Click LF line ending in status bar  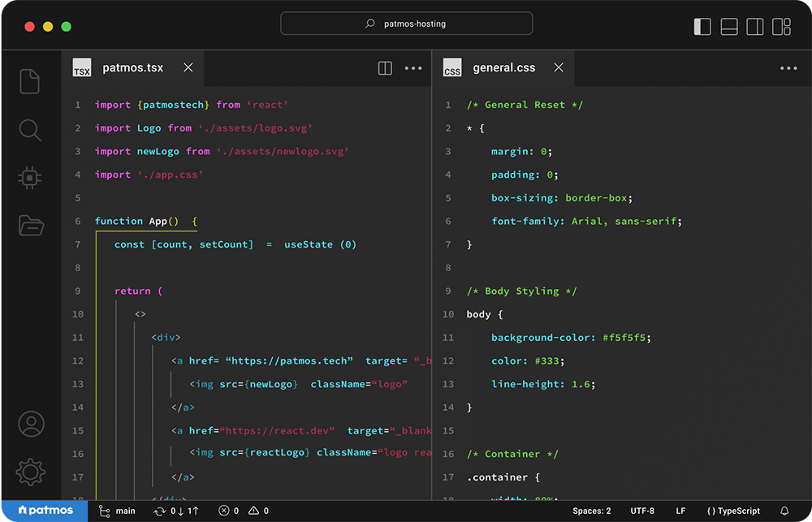680,511
